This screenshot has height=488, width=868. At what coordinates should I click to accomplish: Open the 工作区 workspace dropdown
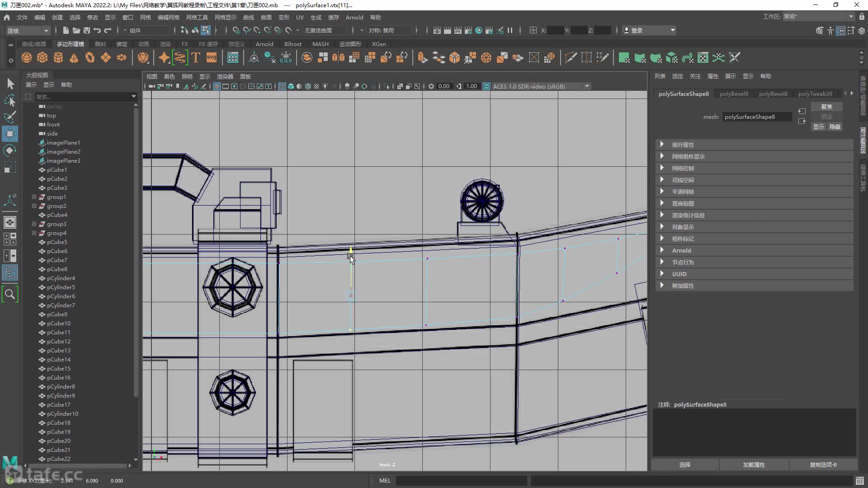pyautogui.click(x=818, y=17)
